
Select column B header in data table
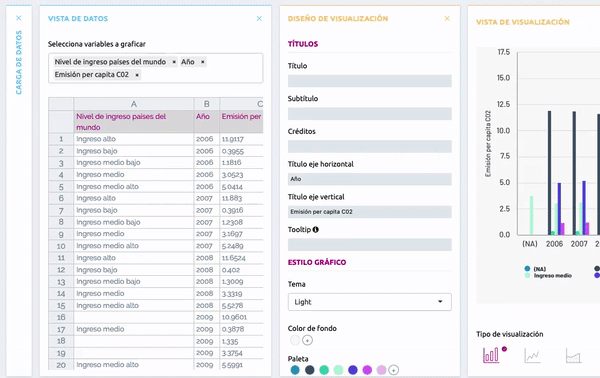pos(207,104)
